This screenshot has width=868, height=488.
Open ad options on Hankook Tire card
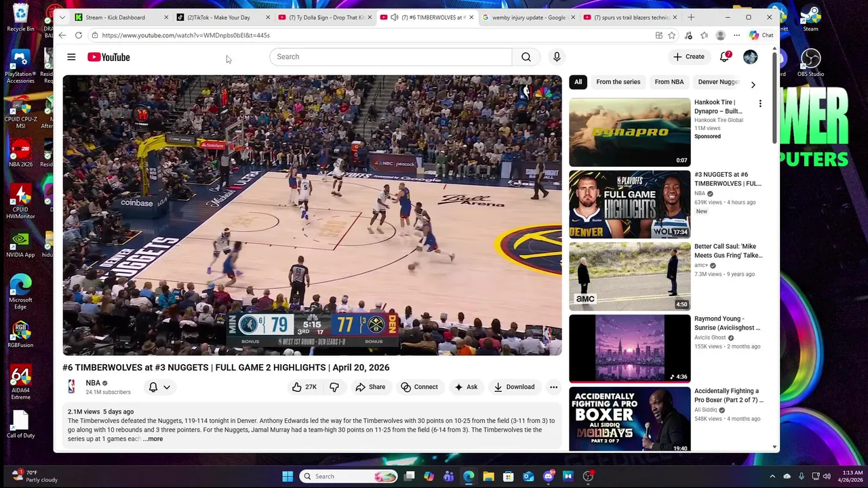[x=760, y=104]
